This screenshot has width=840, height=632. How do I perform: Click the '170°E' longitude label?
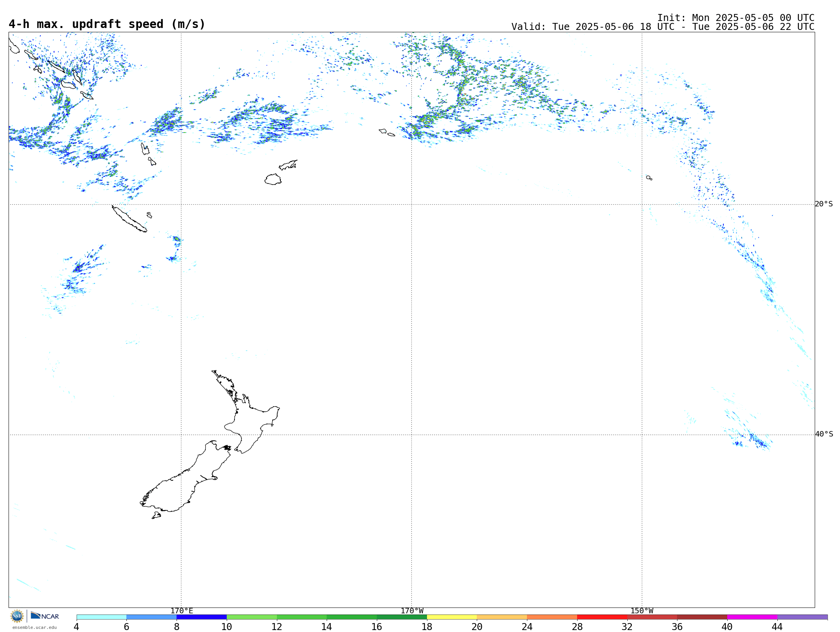182,611
